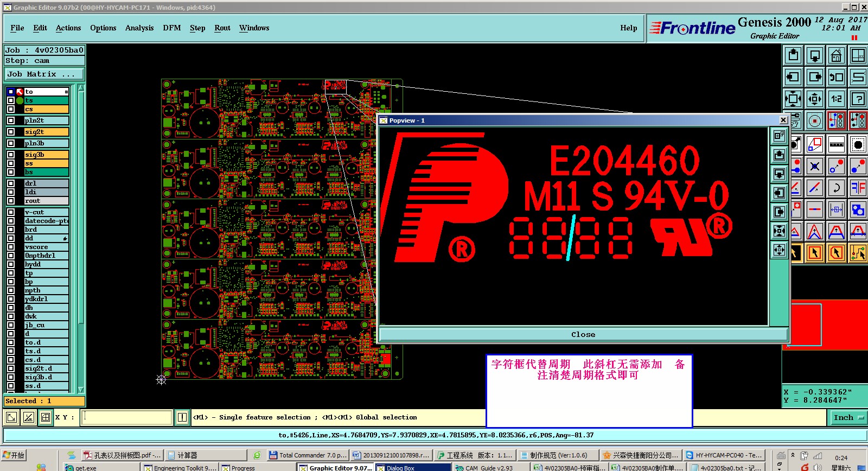Screen dimensions: 868x471
Task: Toggle the checkbox for layer pln2t
Action: 11,120
